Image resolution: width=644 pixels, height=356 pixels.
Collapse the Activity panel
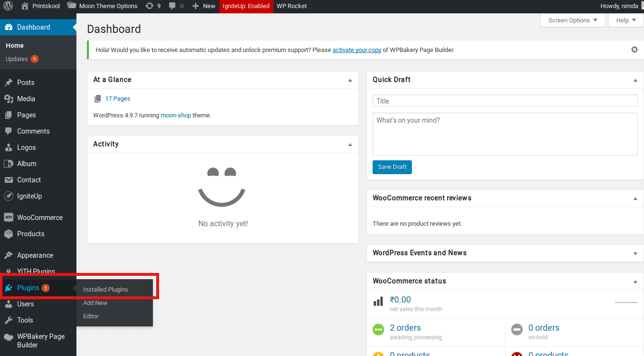[350, 145]
